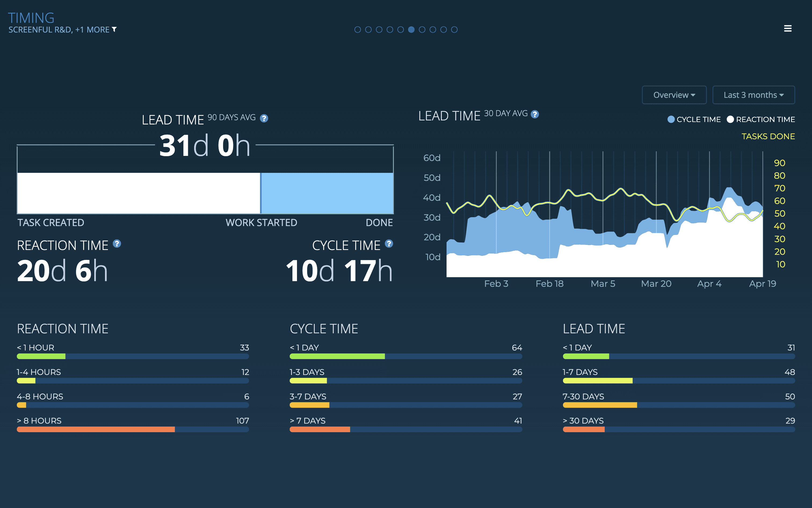Select the ninth page indicator dot
The image size is (812, 508).
click(x=444, y=30)
